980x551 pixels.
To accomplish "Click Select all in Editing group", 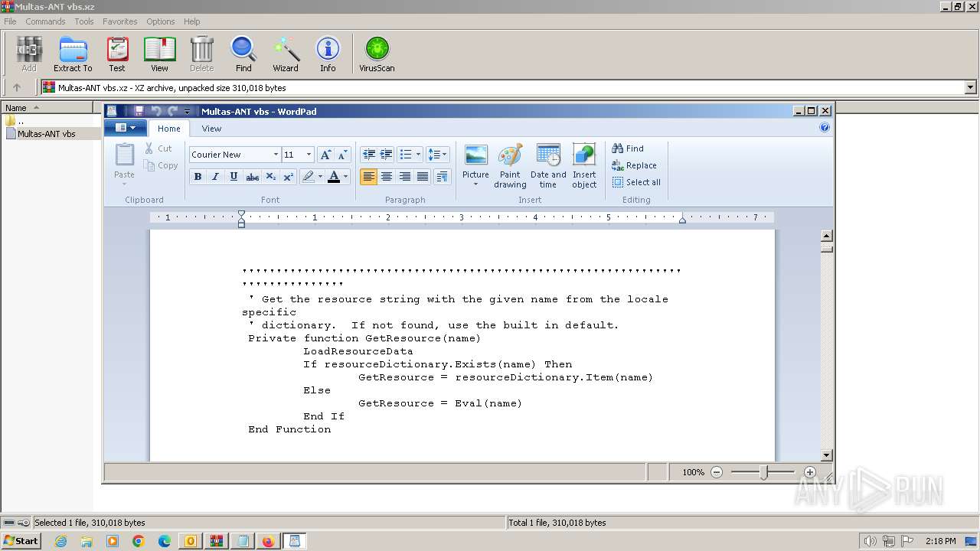I will click(x=636, y=182).
